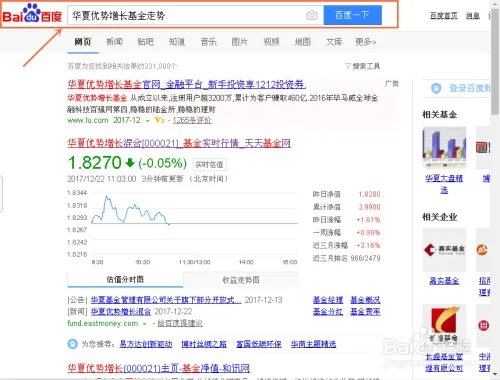Open 博时丝绸之路 recommendation
The height and width of the screenshot is (380, 500).
204,344
